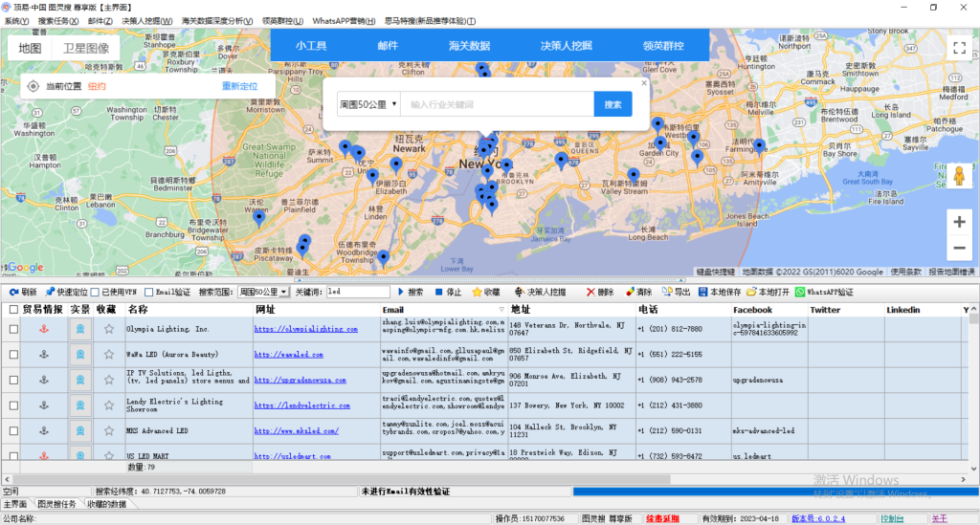Open street view icon for WaWa LED row

(x=80, y=354)
